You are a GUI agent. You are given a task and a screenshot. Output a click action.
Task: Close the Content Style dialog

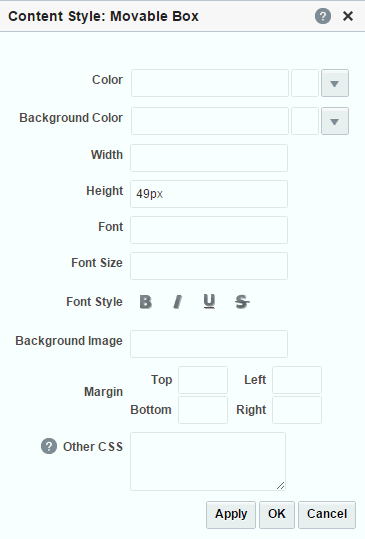[348, 16]
